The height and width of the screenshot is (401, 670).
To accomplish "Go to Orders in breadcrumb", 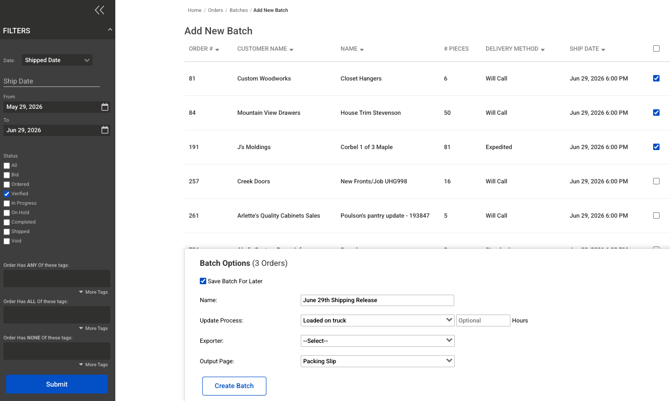I will [x=215, y=10].
